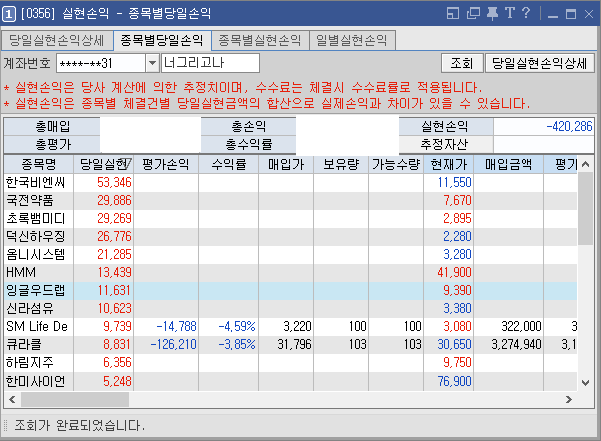Image resolution: width=601 pixels, height=441 pixels.
Task: Select the 옴니시스템 row
Action: pyautogui.click(x=290, y=254)
